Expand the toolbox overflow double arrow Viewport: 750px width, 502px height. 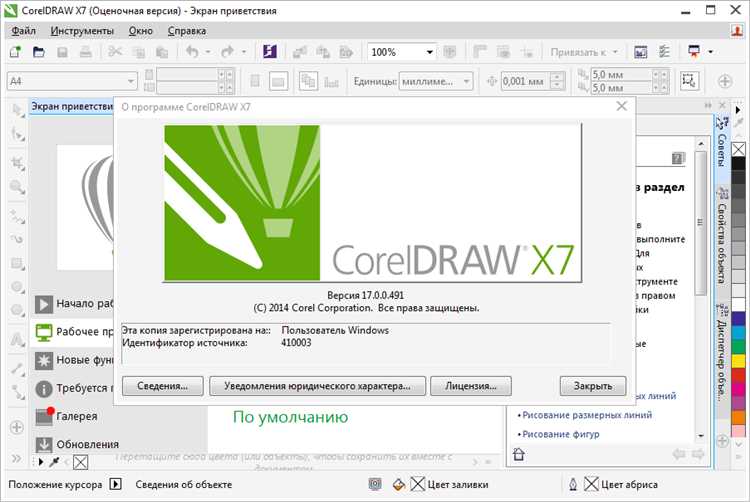pos(17,459)
